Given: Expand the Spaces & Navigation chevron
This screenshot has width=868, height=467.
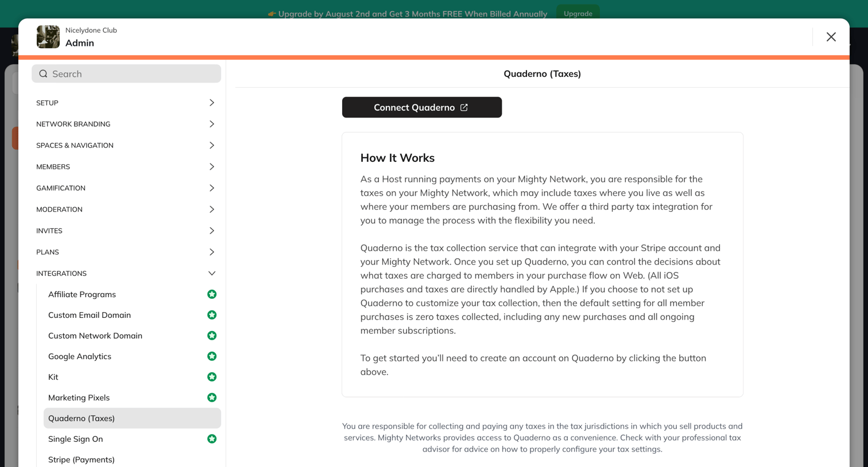Looking at the screenshot, I should pos(212,145).
